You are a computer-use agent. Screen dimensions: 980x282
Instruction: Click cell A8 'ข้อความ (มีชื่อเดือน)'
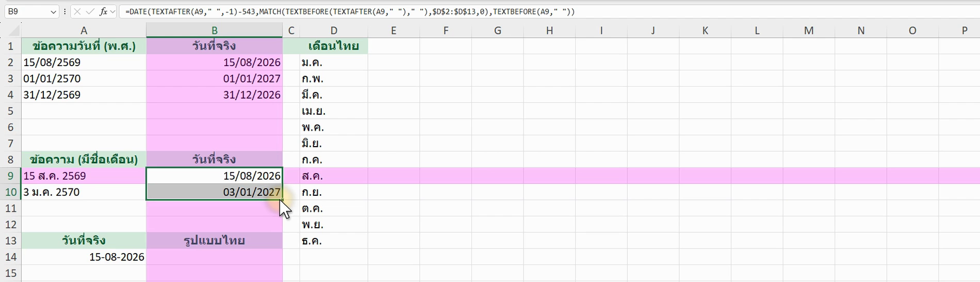(84, 159)
